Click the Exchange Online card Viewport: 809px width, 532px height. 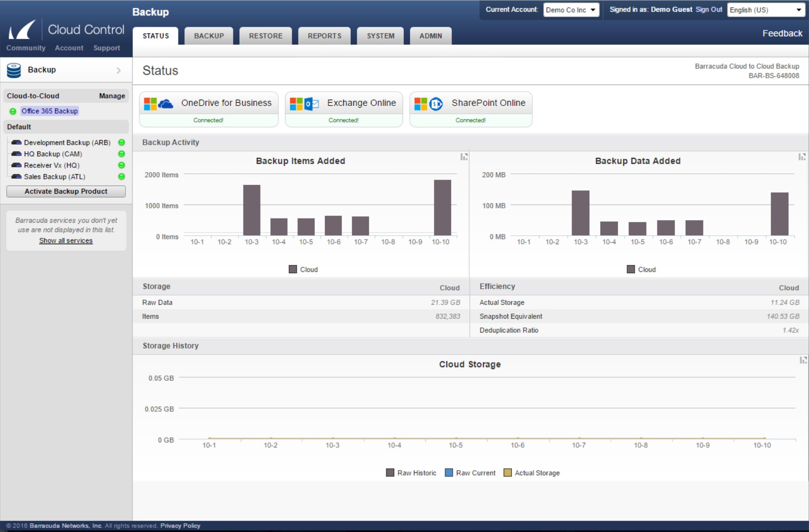pos(344,109)
